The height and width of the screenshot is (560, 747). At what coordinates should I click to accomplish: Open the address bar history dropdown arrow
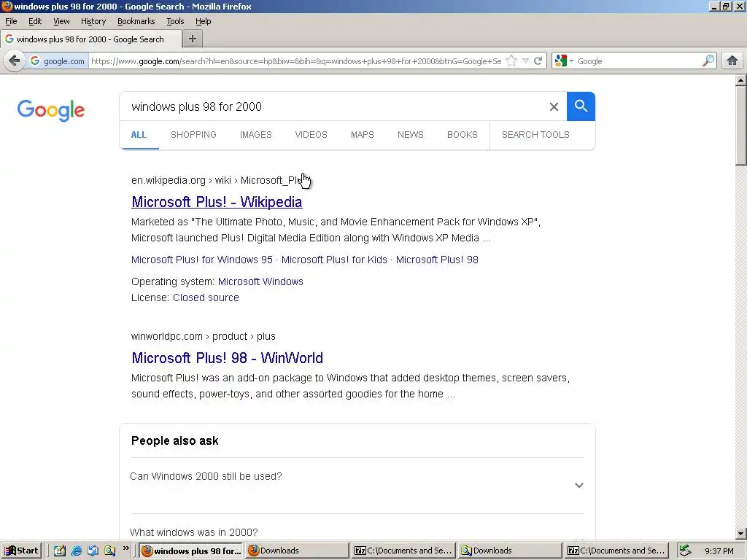pyautogui.click(x=525, y=61)
